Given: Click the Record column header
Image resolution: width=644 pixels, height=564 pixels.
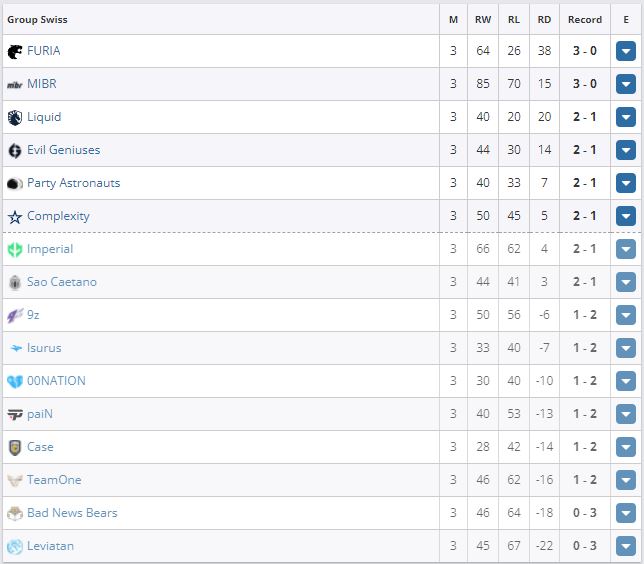Looking at the screenshot, I should (x=585, y=19).
